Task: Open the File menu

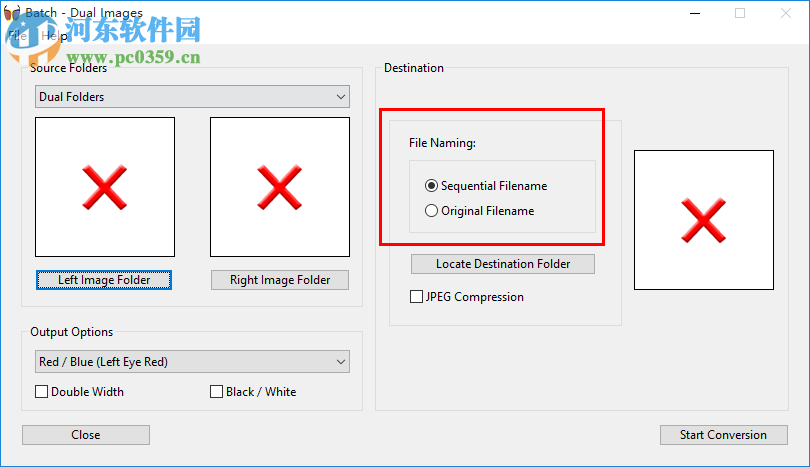Action: coord(17,35)
